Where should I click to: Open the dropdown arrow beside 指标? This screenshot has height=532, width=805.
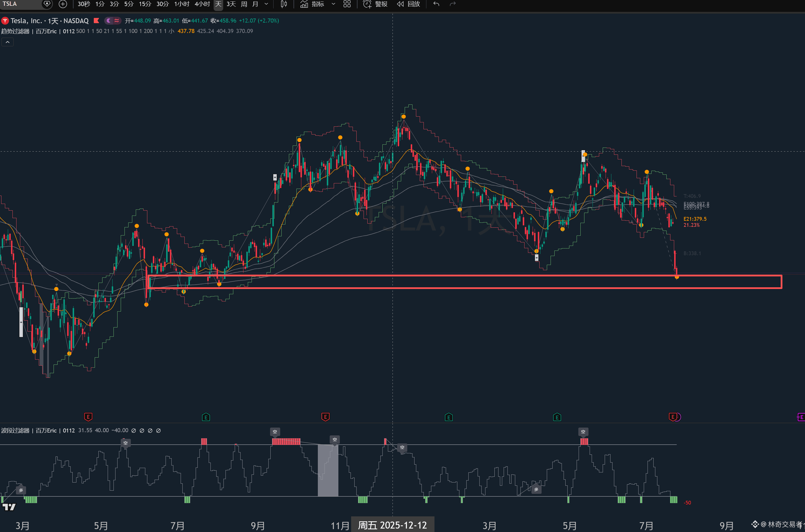coord(333,4)
